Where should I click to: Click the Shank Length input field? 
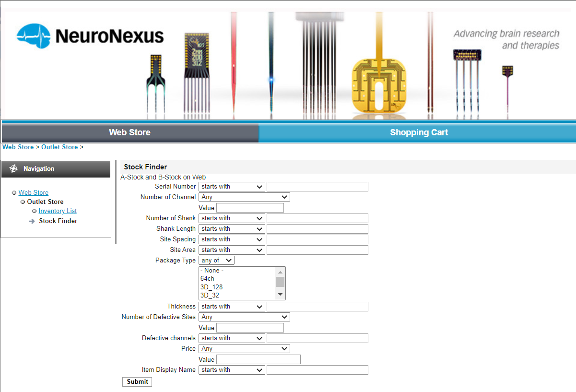click(x=317, y=228)
